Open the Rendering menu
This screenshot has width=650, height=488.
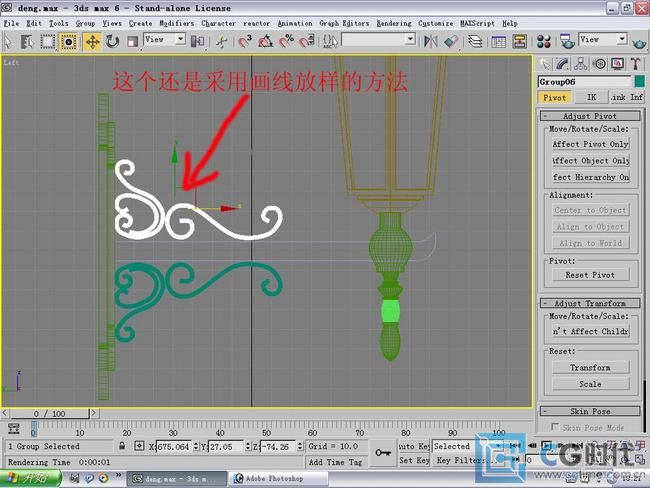(x=394, y=23)
